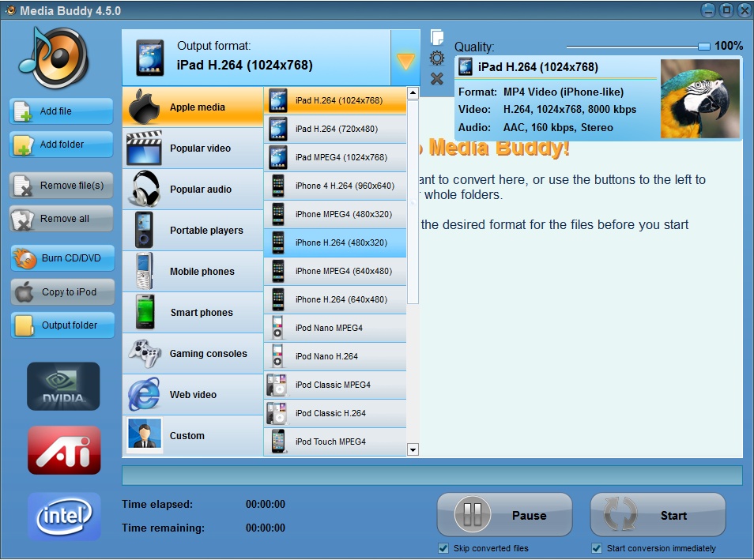Choose iPad H.264 (720x480) format
The image size is (754, 560).
(335, 129)
